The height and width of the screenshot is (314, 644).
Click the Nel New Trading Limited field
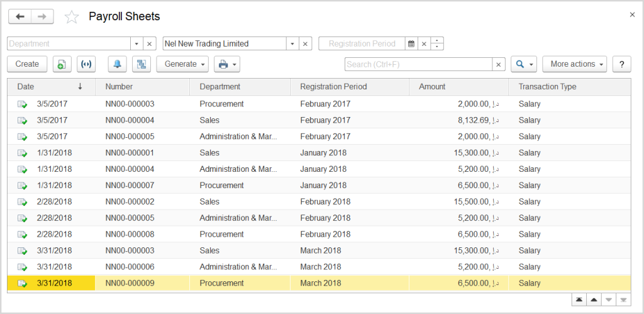225,43
